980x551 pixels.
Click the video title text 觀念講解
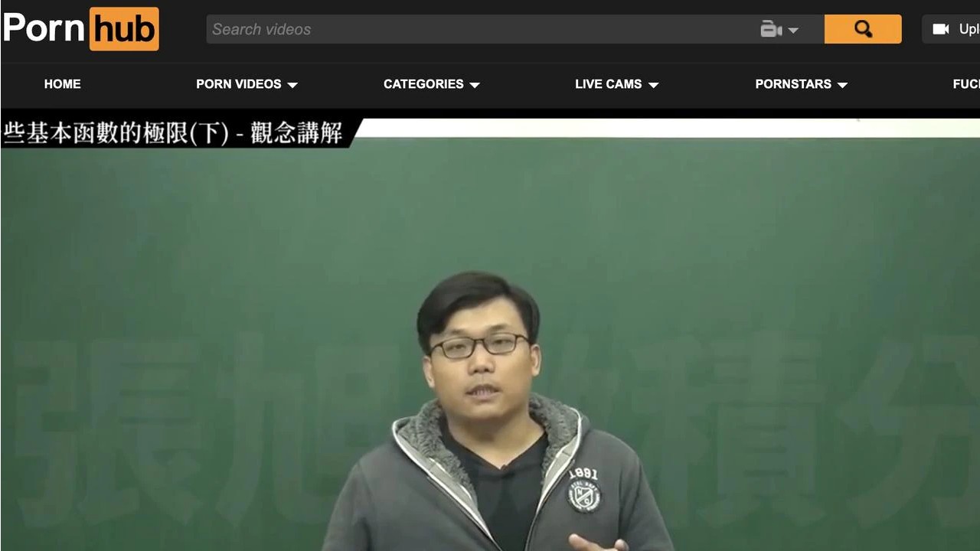point(296,132)
